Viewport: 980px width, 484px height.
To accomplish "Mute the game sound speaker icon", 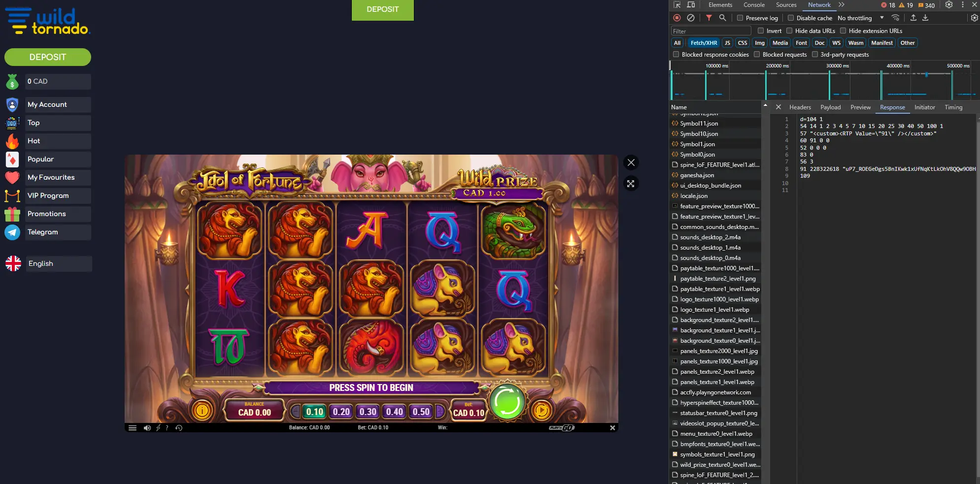I will point(147,428).
